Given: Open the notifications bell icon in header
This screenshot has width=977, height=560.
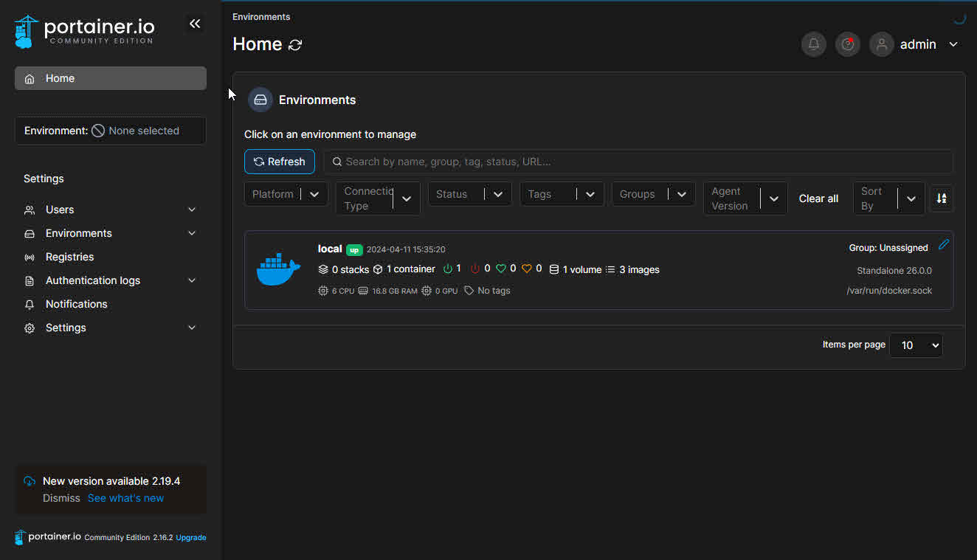Looking at the screenshot, I should tap(813, 44).
